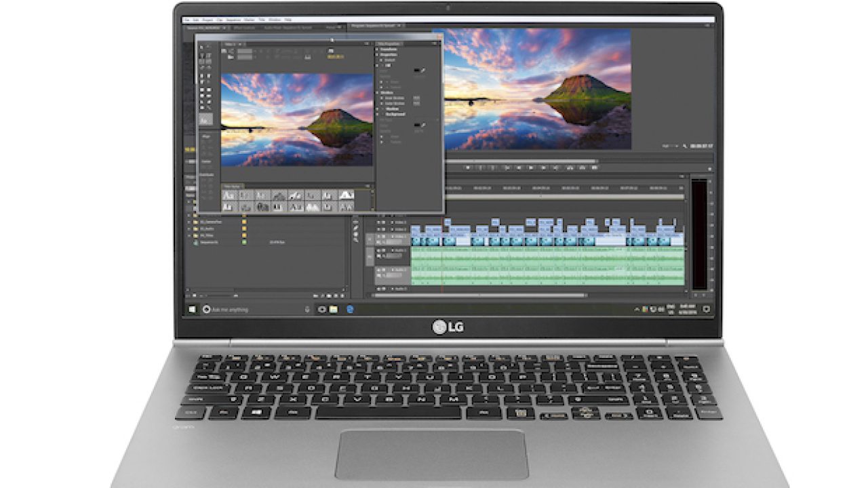Select the Zoom tool beside the timeline
The width and height of the screenshot is (868, 488).
point(356,240)
